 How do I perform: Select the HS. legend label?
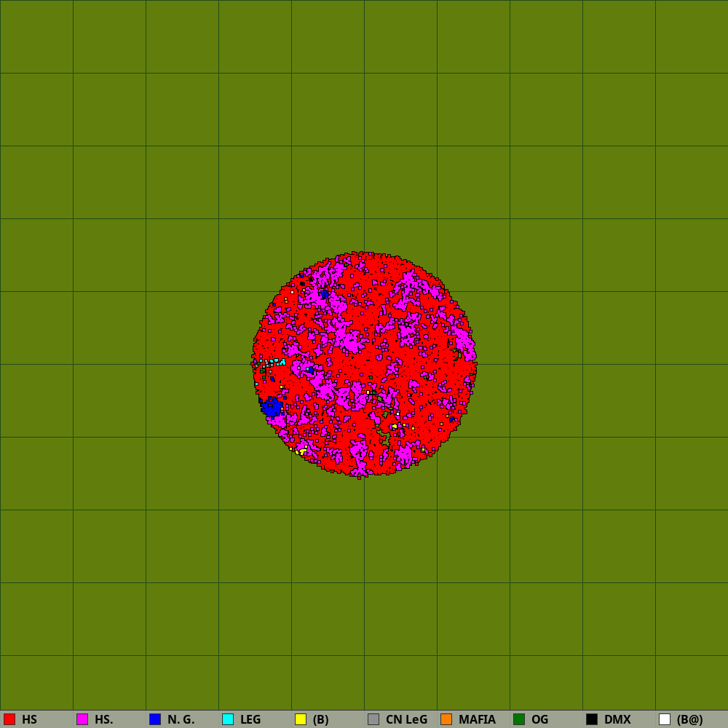click(104, 720)
